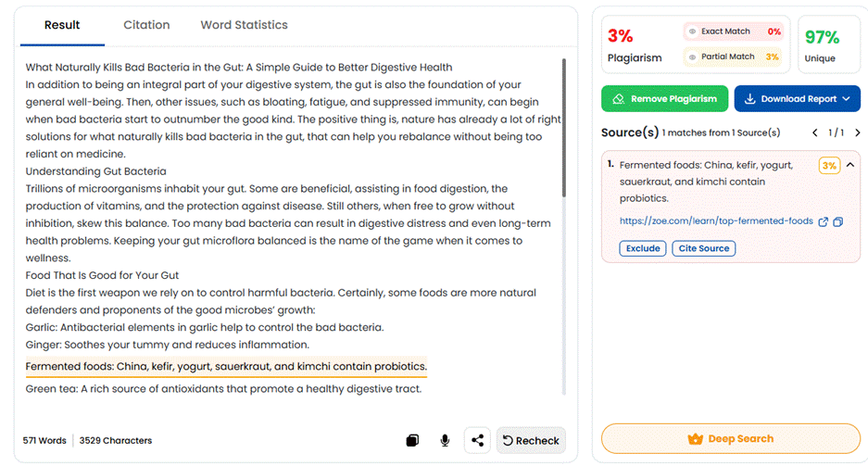Toggle Exact Match eye visibility
This screenshot has height=466, width=868.
(x=692, y=31)
